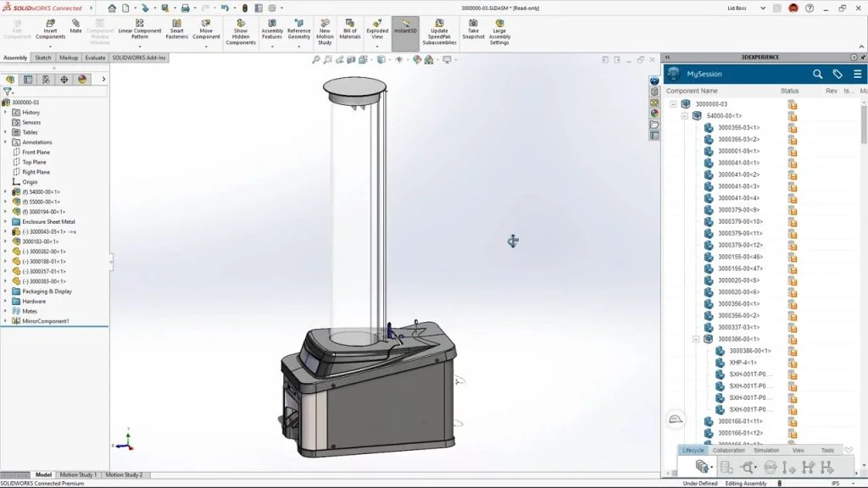Open the Motion Study 1 tab
Screen dimensions: 868x488
[78, 475]
